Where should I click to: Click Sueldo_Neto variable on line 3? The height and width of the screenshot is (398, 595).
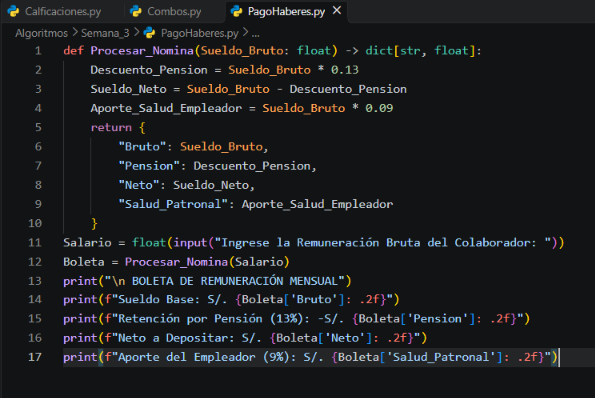click(128, 89)
